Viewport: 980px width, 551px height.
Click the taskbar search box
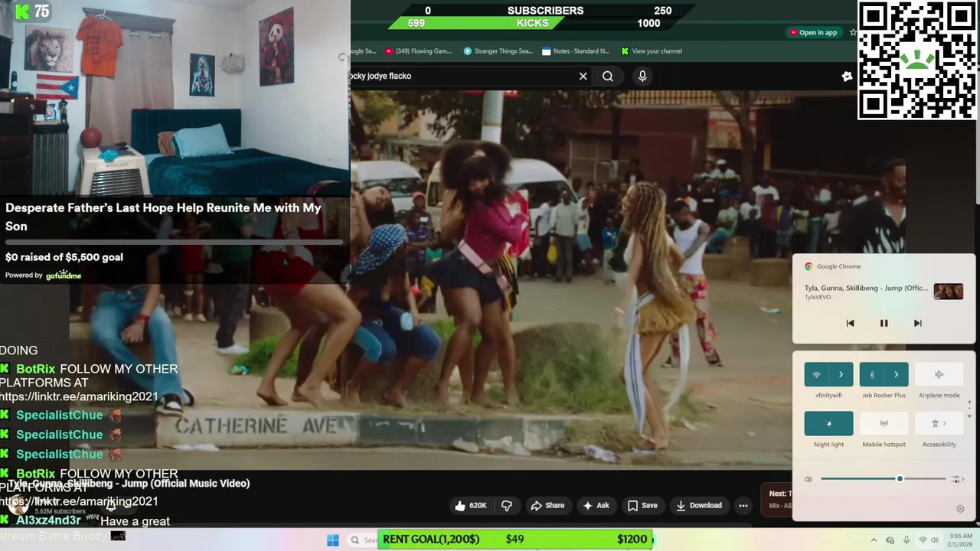(362, 540)
